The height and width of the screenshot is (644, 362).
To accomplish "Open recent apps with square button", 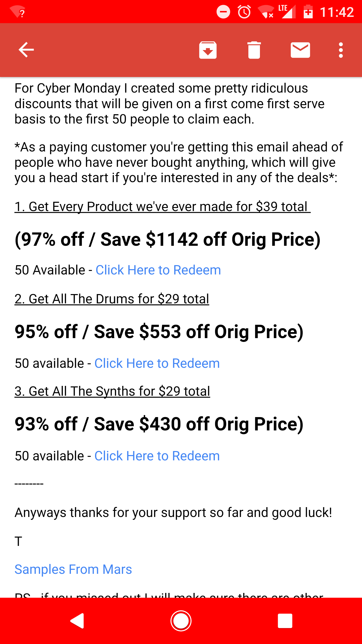I will pos(285,621).
